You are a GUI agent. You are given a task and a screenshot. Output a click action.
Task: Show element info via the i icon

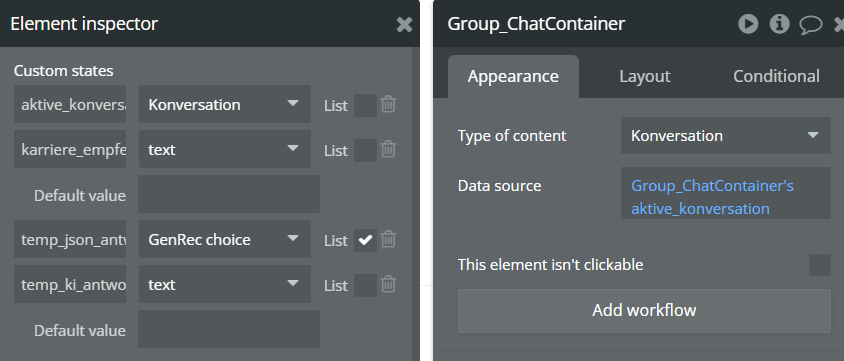coord(779,24)
